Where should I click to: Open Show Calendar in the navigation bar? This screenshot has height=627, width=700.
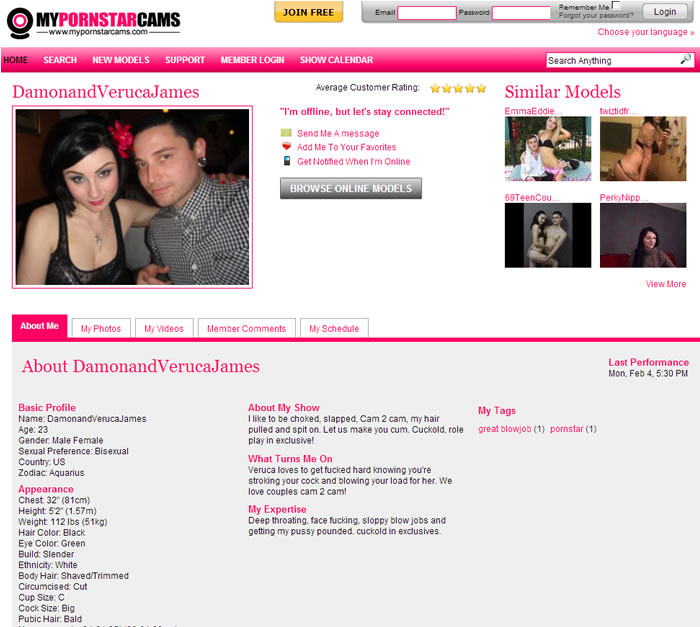tap(336, 60)
